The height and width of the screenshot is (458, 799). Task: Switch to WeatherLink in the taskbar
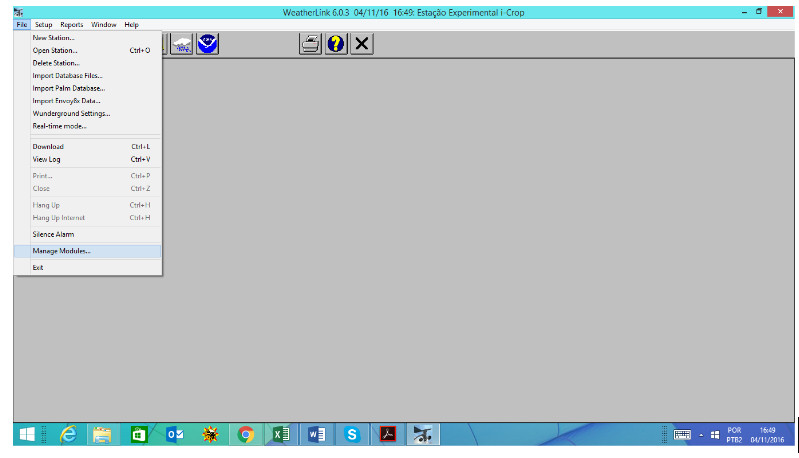coord(423,434)
